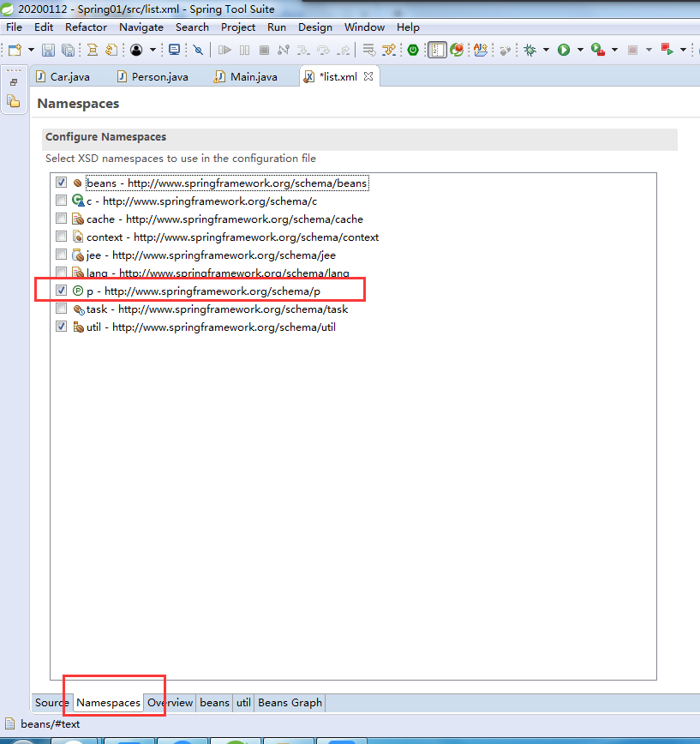The image size is (700, 744).
Task: Uncheck the beans namespace checkbox
Action: coord(61,183)
